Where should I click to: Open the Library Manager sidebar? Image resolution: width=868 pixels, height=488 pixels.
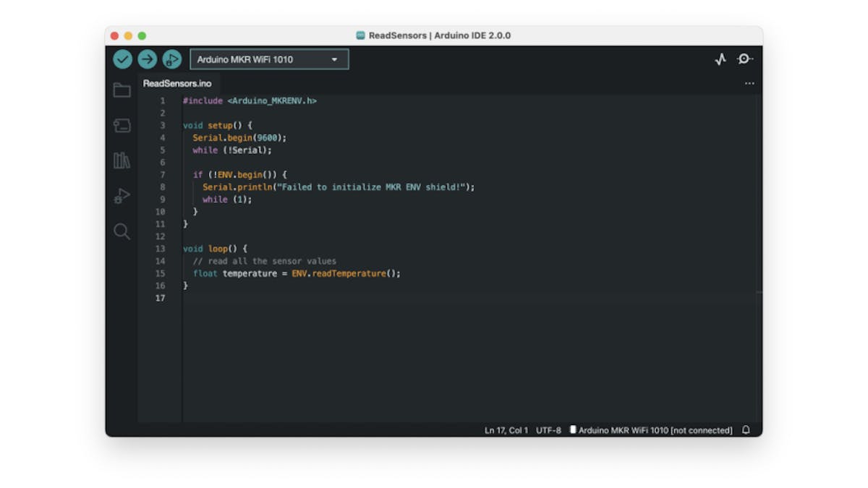click(122, 160)
